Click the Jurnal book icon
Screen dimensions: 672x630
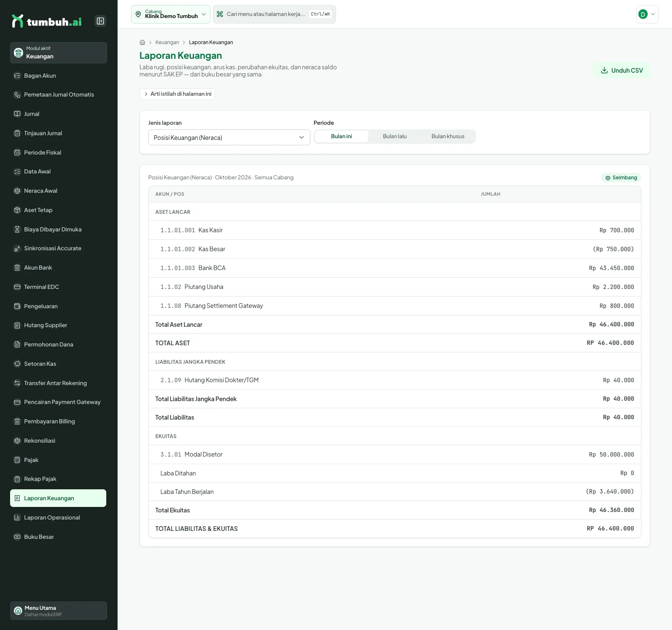(x=17, y=114)
